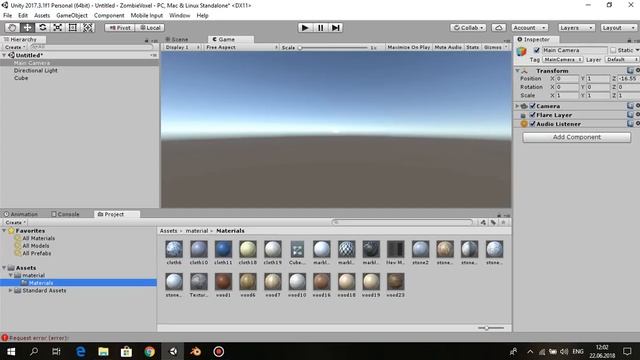Toggle Pivot/Center handle mode
This screenshot has width=640, height=360.
click(120, 27)
